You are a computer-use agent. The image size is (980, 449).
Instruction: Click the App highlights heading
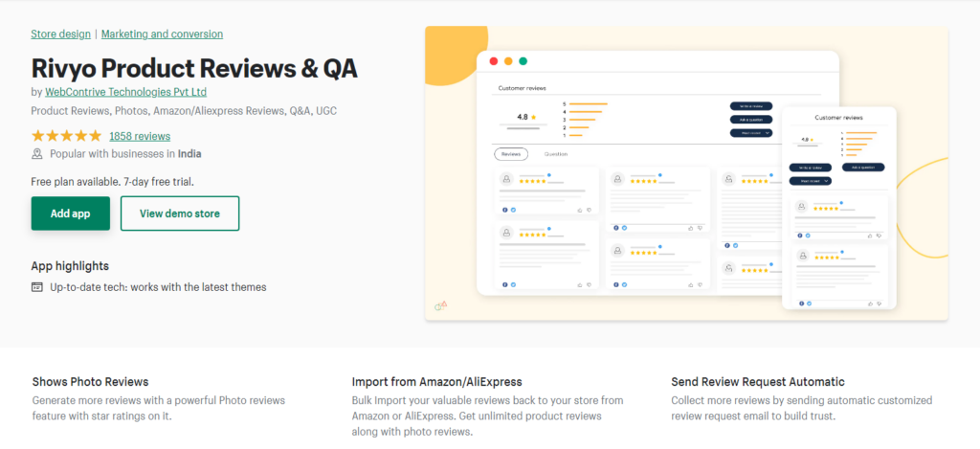tap(70, 266)
